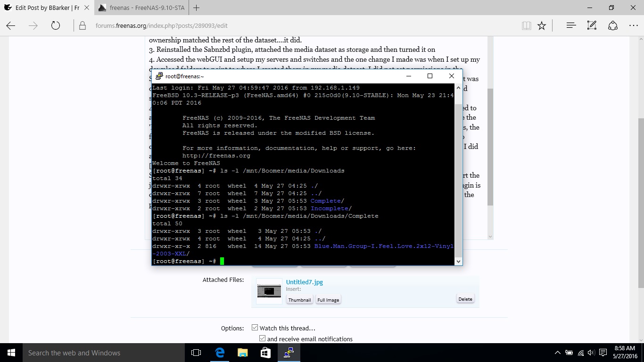Screen dimensions: 644x362
Task: Insert attachment as Full Image
Action: click(x=328, y=300)
